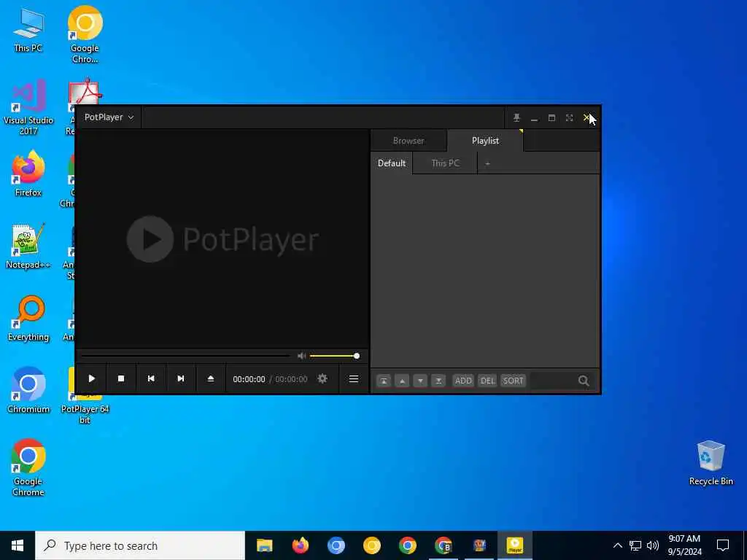Move the playlist item up
Screen dimensions: 747x560
click(x=402, y=381)
